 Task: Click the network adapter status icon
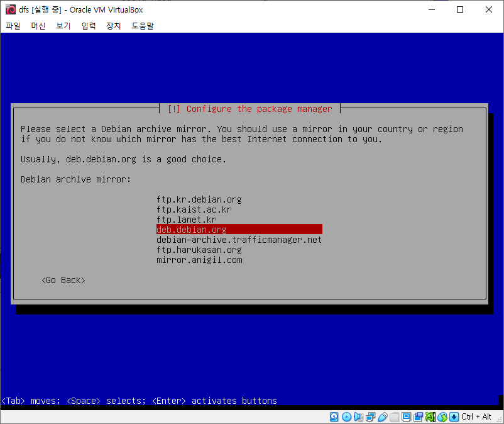tap(370, 417)
